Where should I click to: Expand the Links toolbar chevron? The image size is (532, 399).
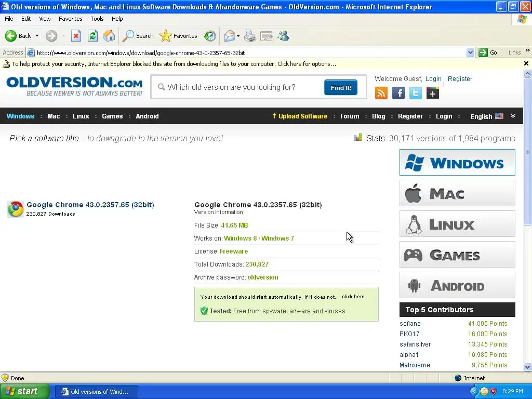coord(528,50)
